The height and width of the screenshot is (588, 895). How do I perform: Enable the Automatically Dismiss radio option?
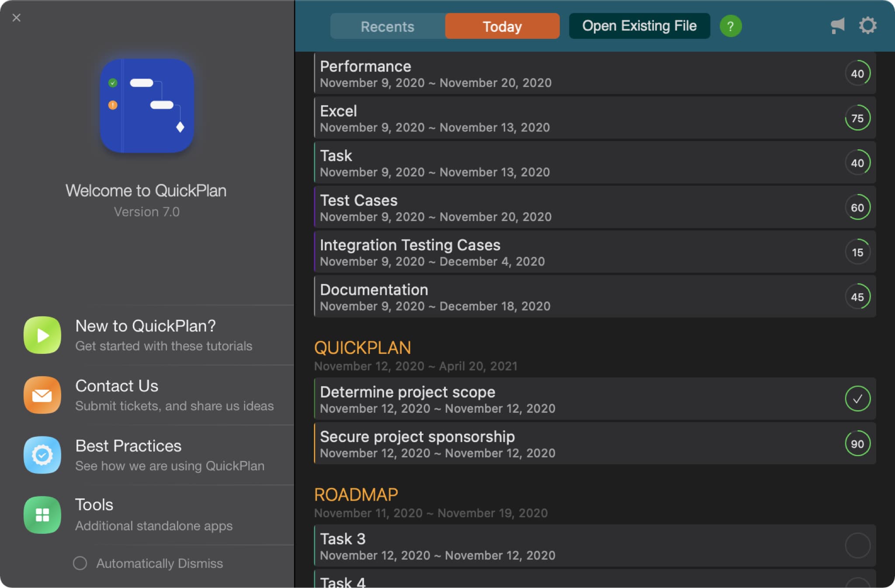(x=80, y=563)
